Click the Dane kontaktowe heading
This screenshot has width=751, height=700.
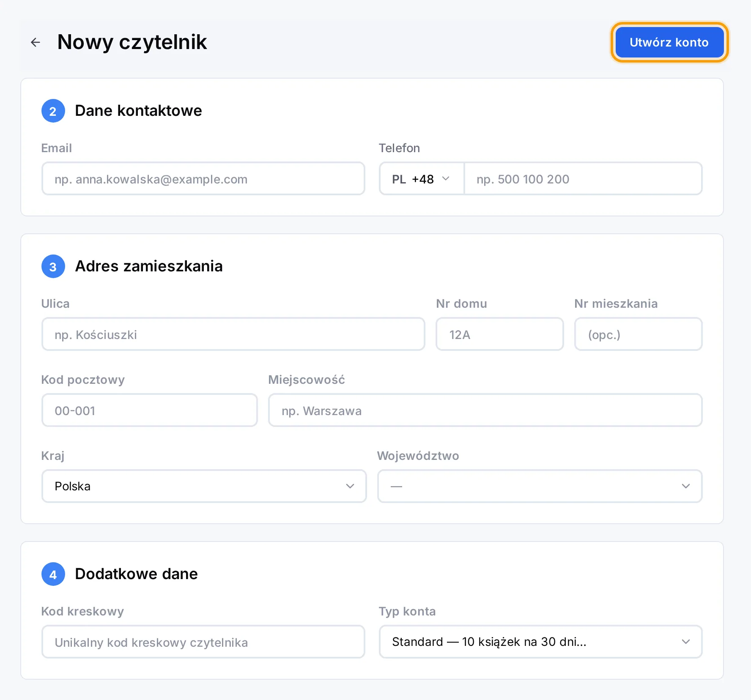pyautogui.click(x=139, y=111)
